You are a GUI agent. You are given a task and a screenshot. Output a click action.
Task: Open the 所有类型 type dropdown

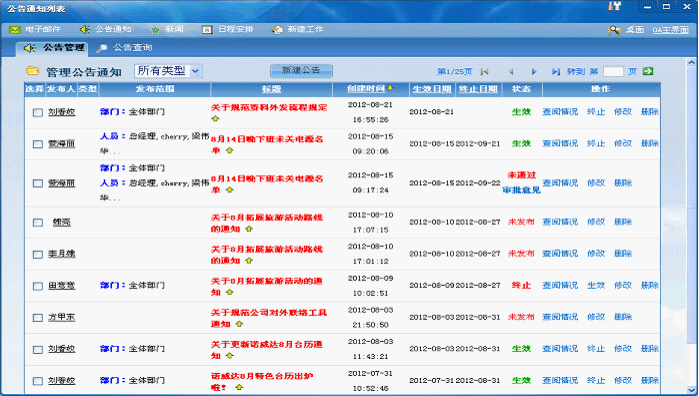[168, 71]
